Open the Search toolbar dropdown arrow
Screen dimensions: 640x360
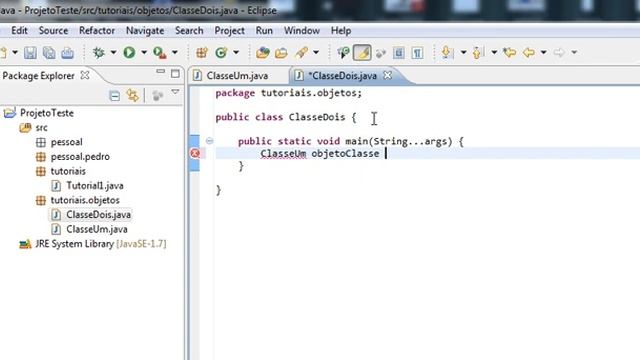[x=316, y=53]
